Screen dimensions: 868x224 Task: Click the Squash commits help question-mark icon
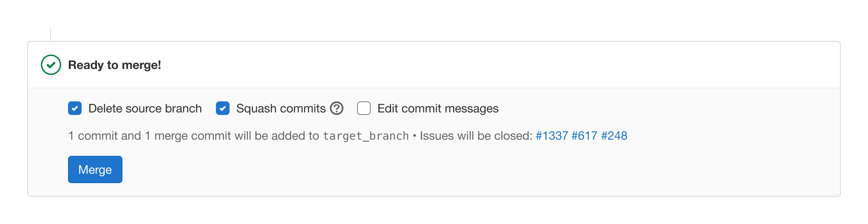tap(337, 109)
